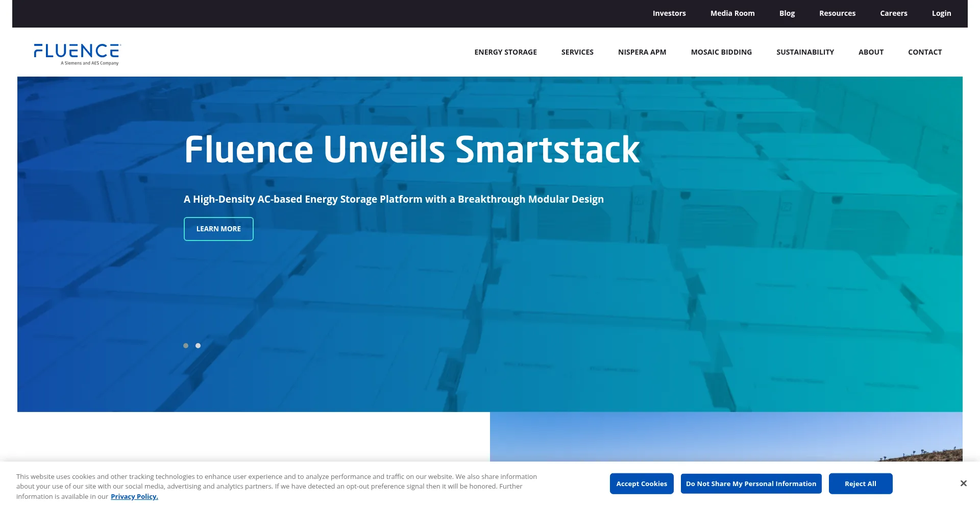Reject All cookies
Viewport: 980px width, 507px height.
(x=861, y=484)
